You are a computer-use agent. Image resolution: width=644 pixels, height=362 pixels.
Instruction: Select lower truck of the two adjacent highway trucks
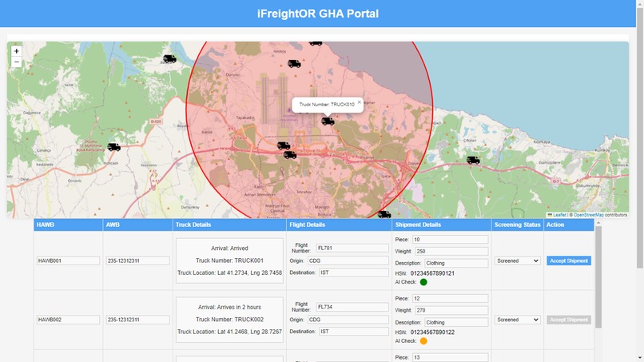[290, 154]
